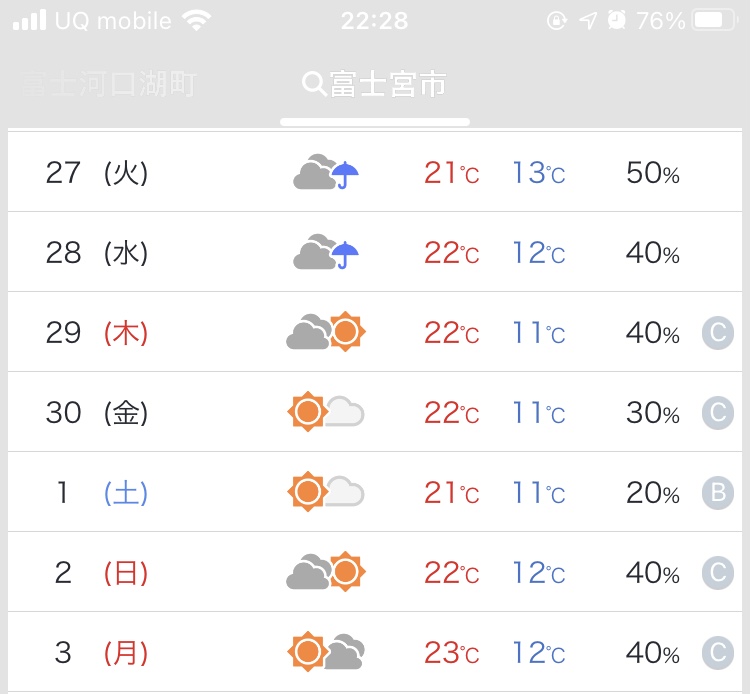Tap the sun and gray cloud icon for 3 (月)
750x694 pixels.
click(x=326, y=651)
